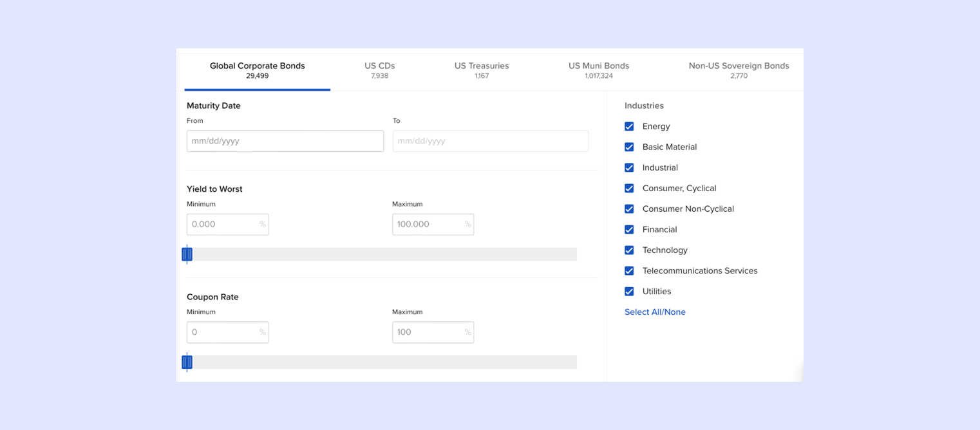Click the Maturity Date From field

click(x=285, y=141)
